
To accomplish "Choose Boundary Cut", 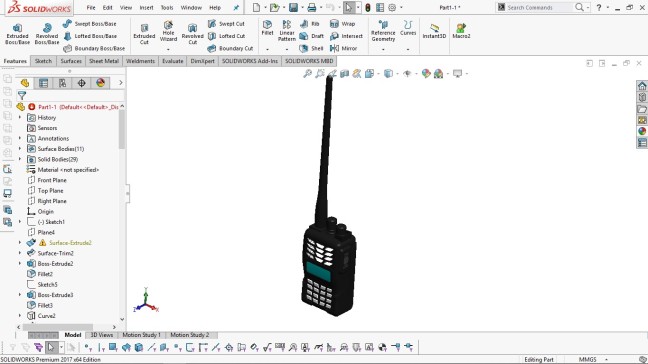I will point(230,48).
